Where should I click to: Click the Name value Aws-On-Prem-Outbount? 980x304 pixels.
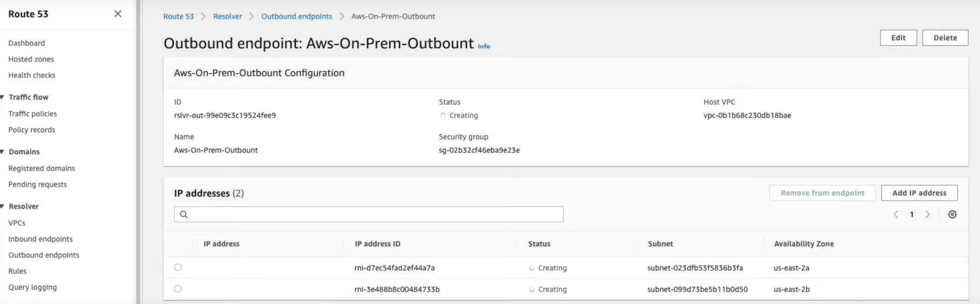216,150
